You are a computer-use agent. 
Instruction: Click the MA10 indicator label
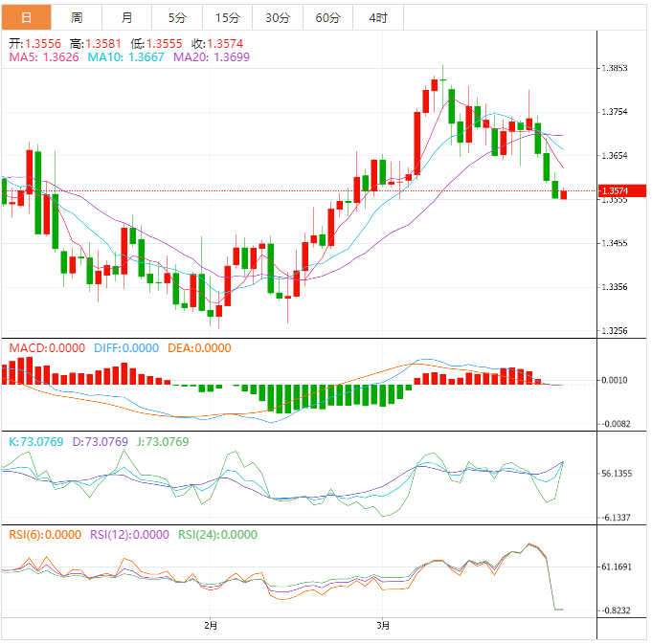(x=126, y=57)
